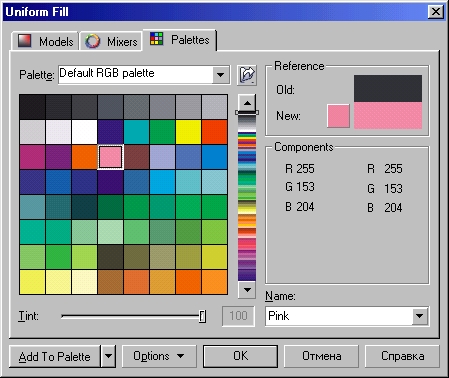
Task: Select the Palettes tab
Action: pos(180,40)
